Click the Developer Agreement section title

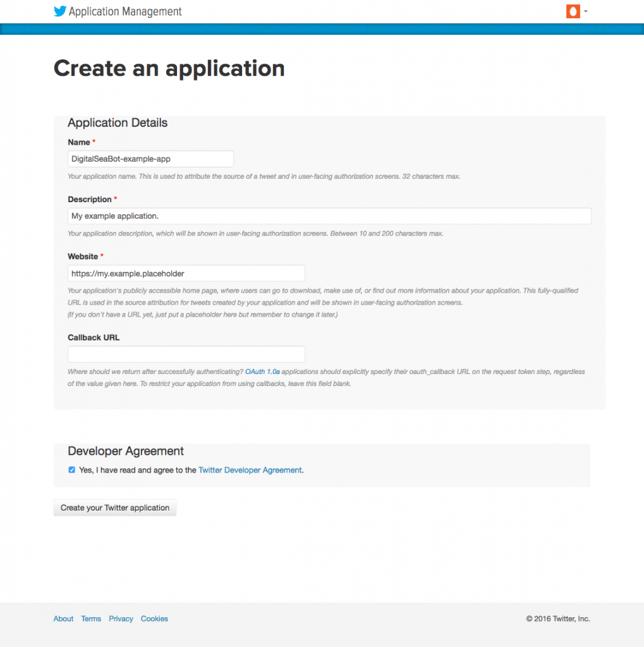click(126, 451)
